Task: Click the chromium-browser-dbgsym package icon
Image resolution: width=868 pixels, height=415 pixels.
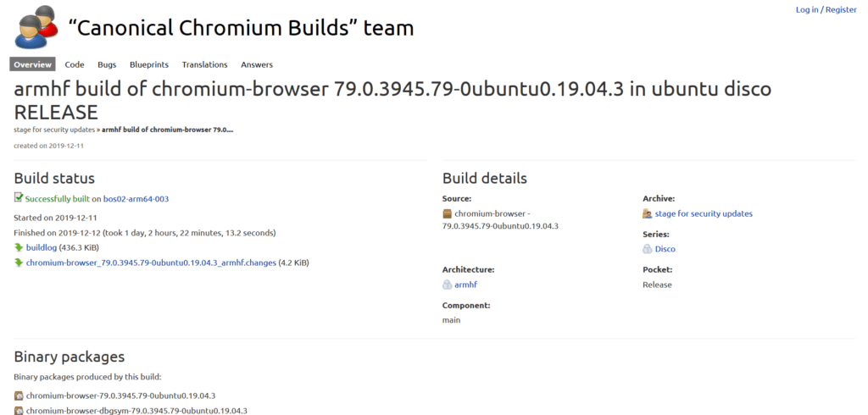Action: point(19,411)
